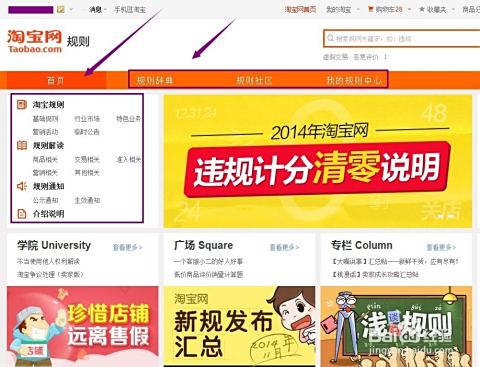
Task: Go to the 首页 tab
Action: (x=55, y=80)
